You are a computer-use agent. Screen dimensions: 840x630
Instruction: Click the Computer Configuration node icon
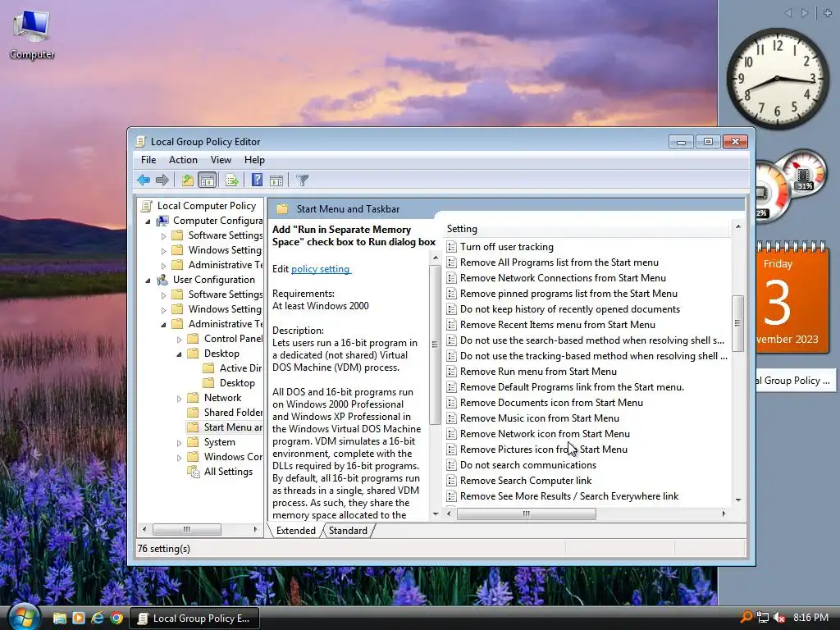pyautogui.click(x=162, y=221)
